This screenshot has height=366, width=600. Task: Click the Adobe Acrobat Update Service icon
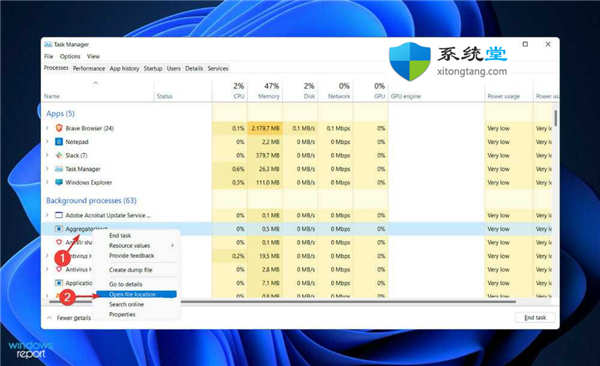tap(59, 215)
